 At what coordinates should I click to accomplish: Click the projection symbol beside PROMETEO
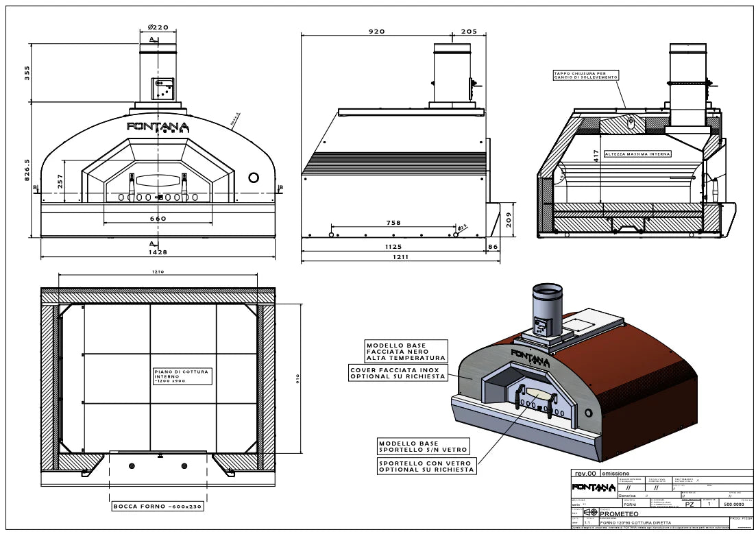click(589, 512)
